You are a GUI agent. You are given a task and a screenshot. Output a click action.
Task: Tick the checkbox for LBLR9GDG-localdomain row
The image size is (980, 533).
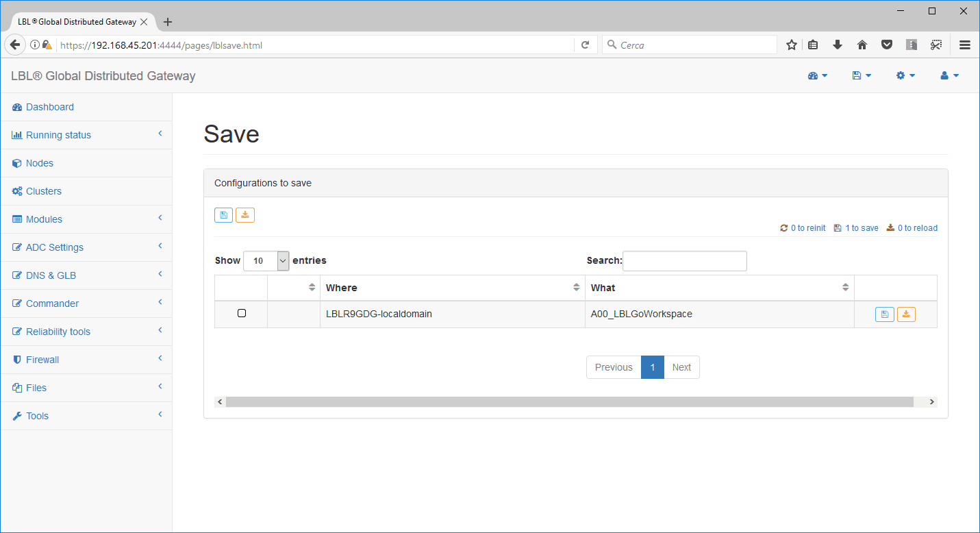pos(241,313)
